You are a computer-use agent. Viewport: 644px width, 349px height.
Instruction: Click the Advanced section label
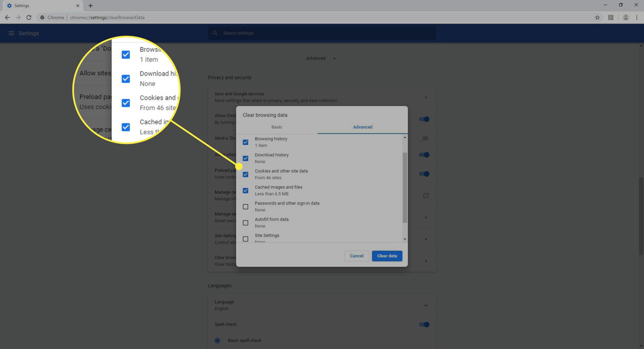(x=316, y=58)
